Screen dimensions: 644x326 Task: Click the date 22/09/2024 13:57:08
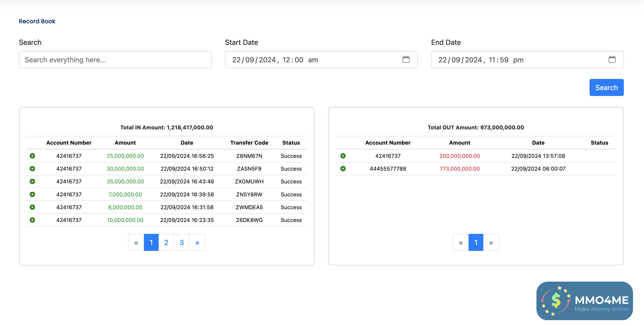[538, 156]
